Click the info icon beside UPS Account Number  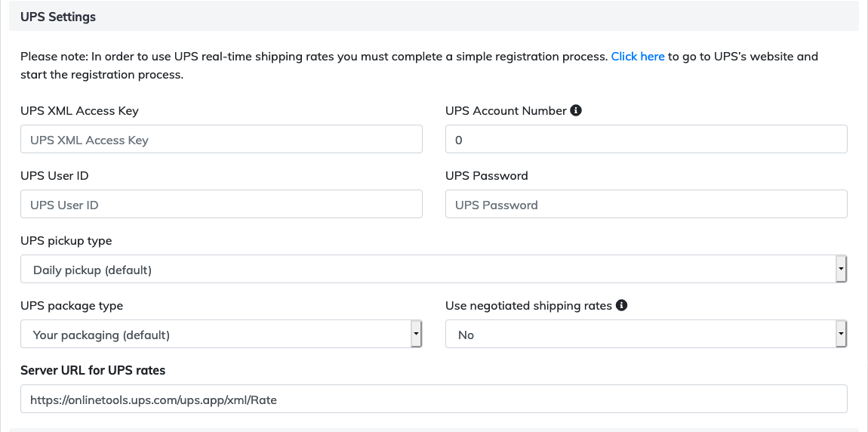point(576,110)
